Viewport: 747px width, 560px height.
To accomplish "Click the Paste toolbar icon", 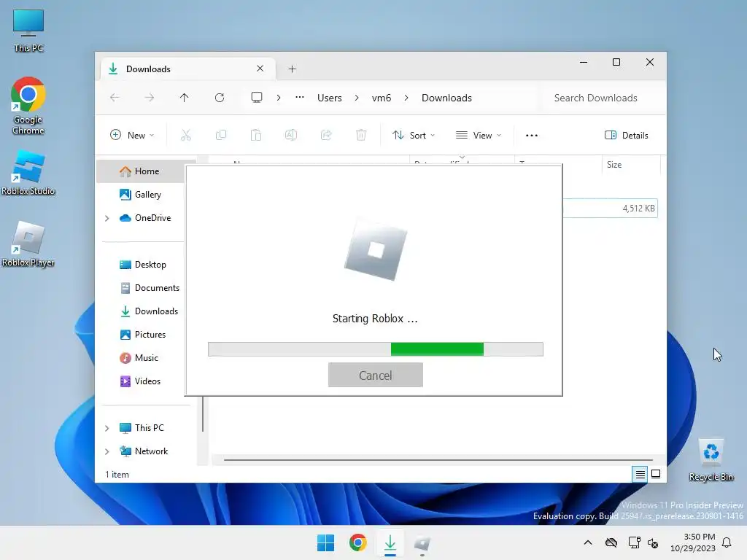I will [256, 135].
